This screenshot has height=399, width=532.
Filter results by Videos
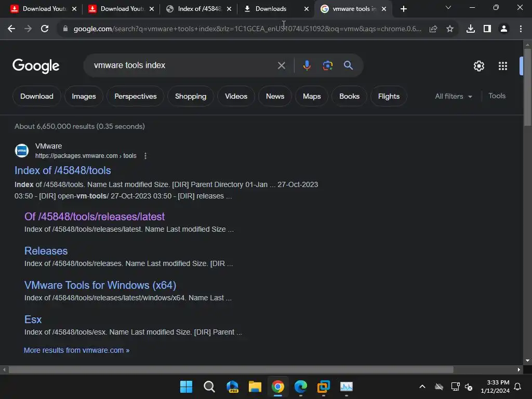pos(236,96)
